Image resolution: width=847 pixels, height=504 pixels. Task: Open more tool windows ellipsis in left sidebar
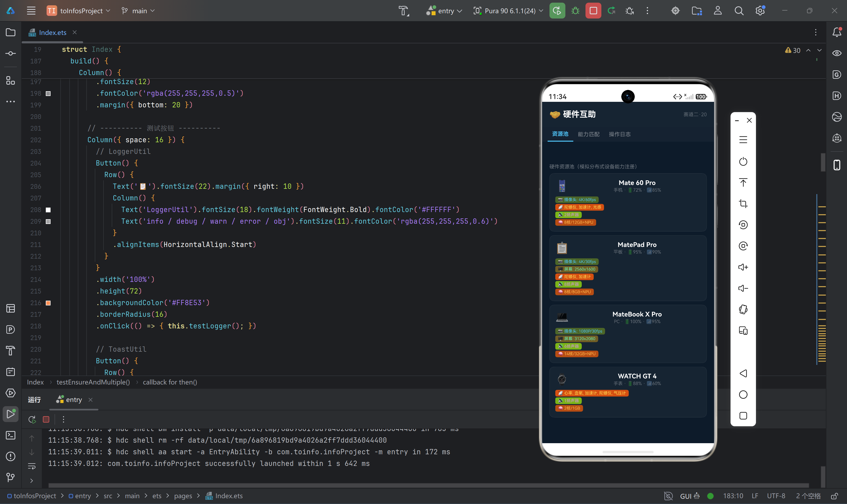point(11,102)
